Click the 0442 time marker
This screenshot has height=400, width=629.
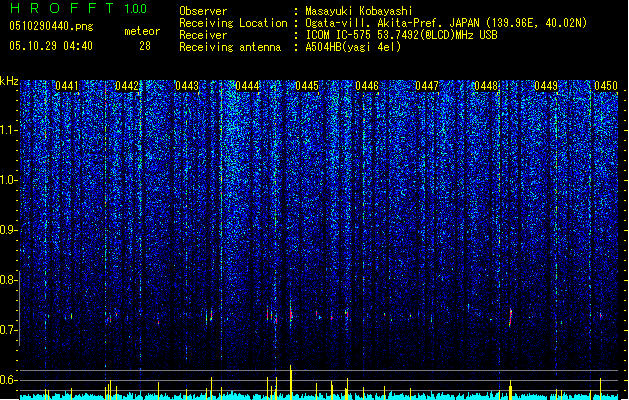tap(127, 86)
